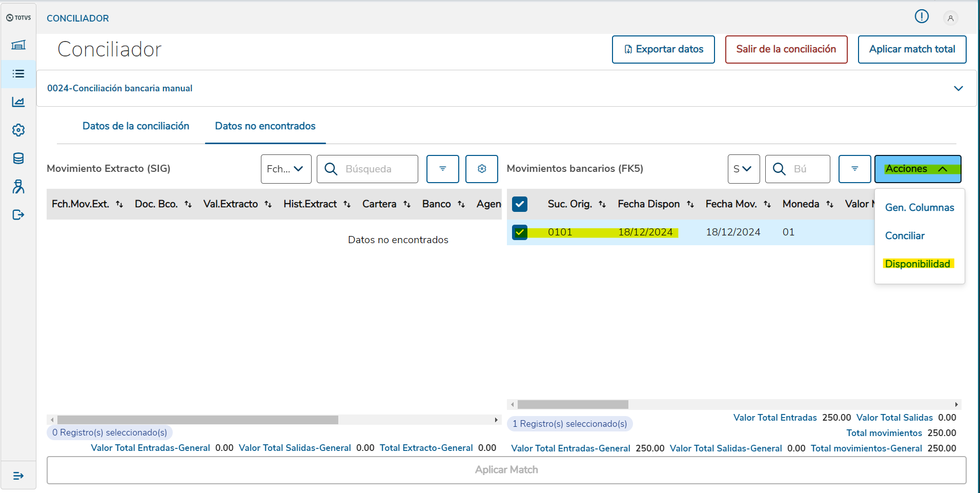
Task: Click the Búsqueda search field for Movimiento Extracto
Action: pyautogui.click(x=367, y=169)
